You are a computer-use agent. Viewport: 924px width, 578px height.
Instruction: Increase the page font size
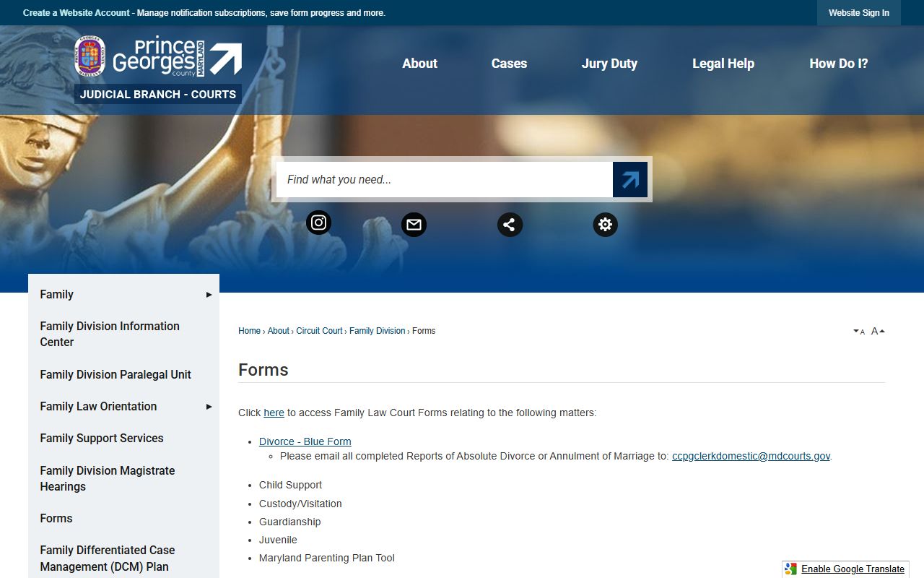[x=878, y=331]
